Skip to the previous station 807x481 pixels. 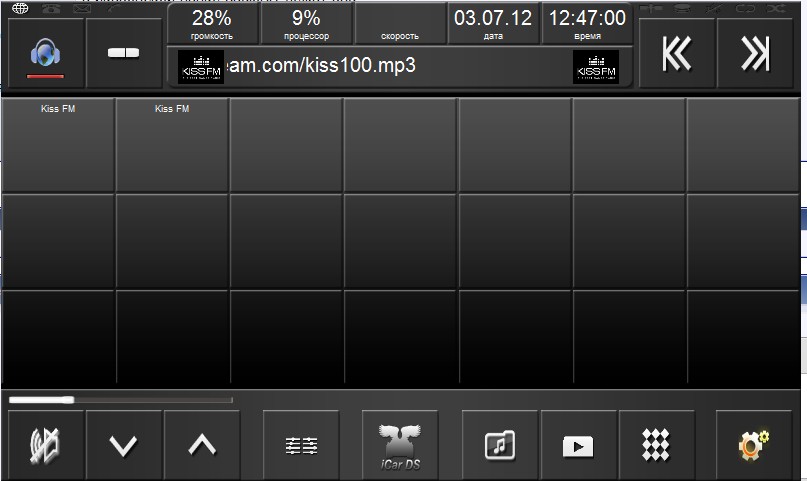coord(677,54)
